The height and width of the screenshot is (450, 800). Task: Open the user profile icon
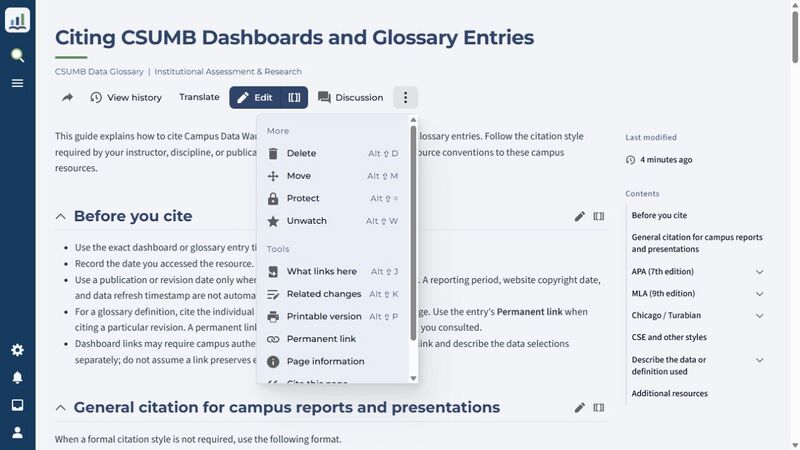[17, 433]
